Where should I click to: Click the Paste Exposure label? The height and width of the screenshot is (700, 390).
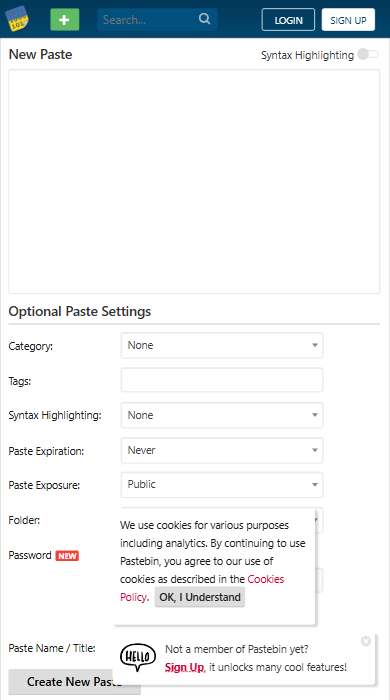click(44, 485)
